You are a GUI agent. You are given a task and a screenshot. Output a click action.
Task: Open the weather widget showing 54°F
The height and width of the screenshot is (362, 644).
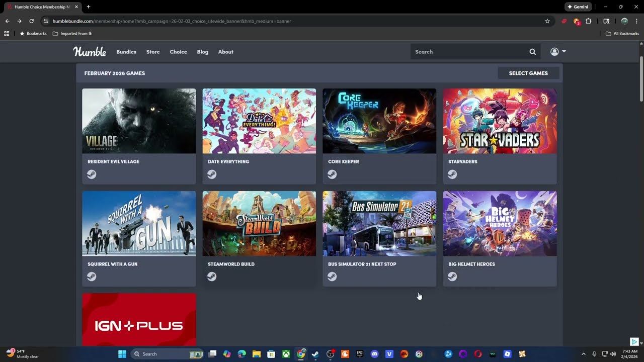pyautogui.click(x=23, y=354)
